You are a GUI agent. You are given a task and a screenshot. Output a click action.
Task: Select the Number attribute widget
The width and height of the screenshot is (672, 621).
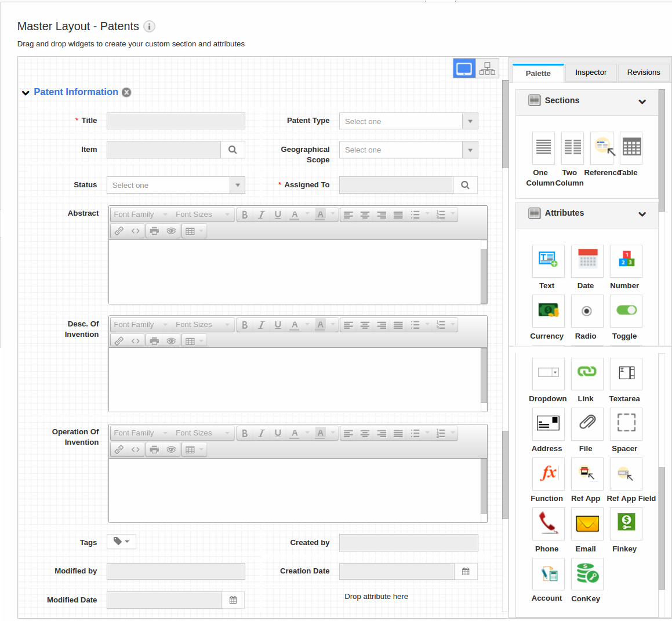(626, 261)
